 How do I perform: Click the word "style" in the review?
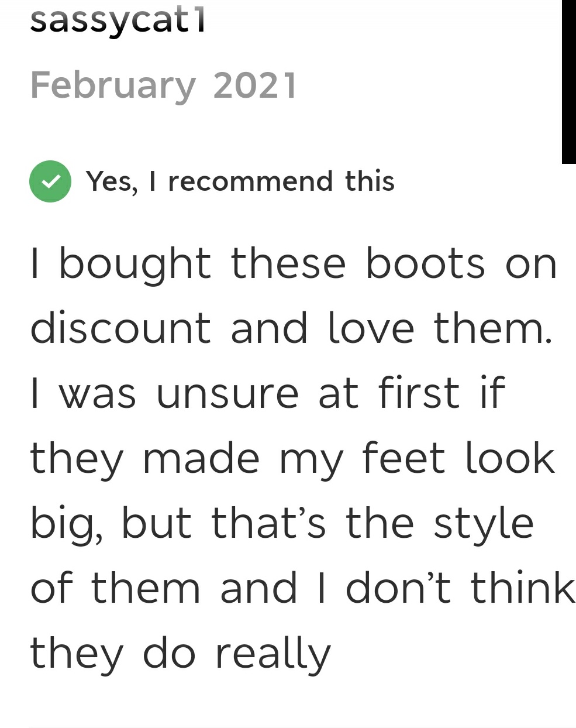point(484,525)
